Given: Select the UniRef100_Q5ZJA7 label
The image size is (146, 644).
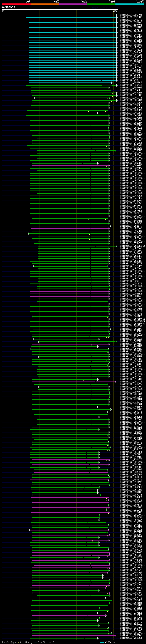Looking at the screenshot, I should (131, 123).
